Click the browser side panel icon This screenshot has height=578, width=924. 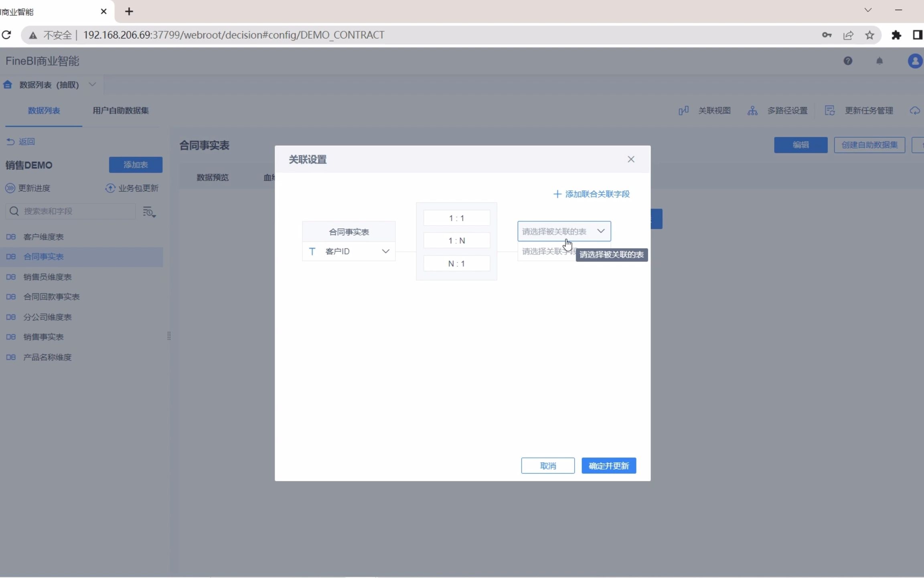918,35
